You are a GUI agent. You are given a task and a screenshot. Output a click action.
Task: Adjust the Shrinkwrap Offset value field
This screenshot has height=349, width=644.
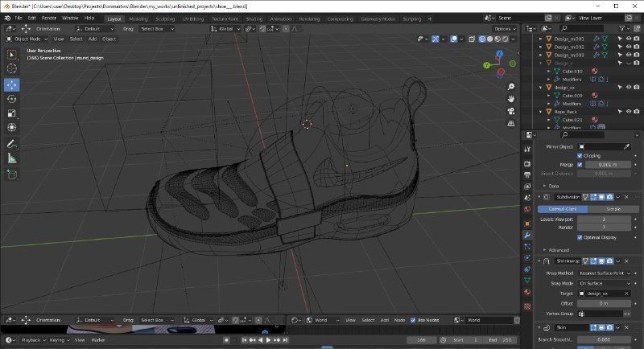tap(605, 303)
